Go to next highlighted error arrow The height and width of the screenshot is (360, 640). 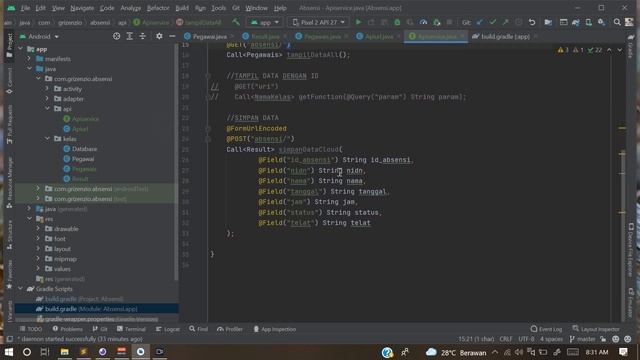(620, 50)
